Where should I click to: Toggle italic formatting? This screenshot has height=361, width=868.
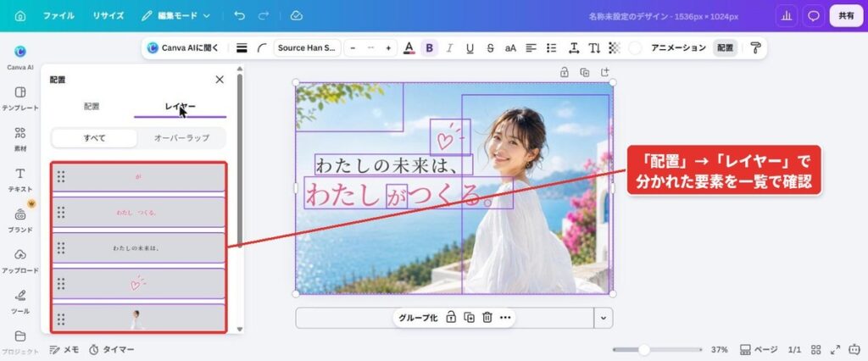click(x=449, y=48)
